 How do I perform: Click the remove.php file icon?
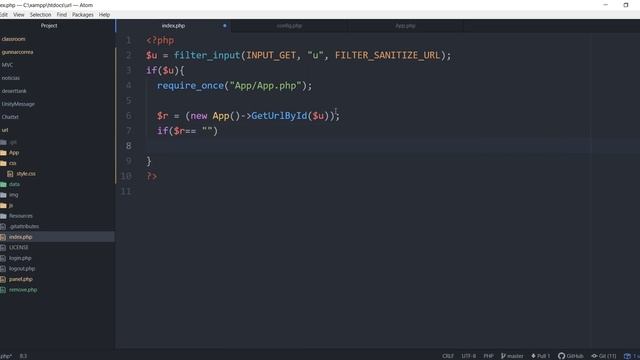[x=3, y=290]
